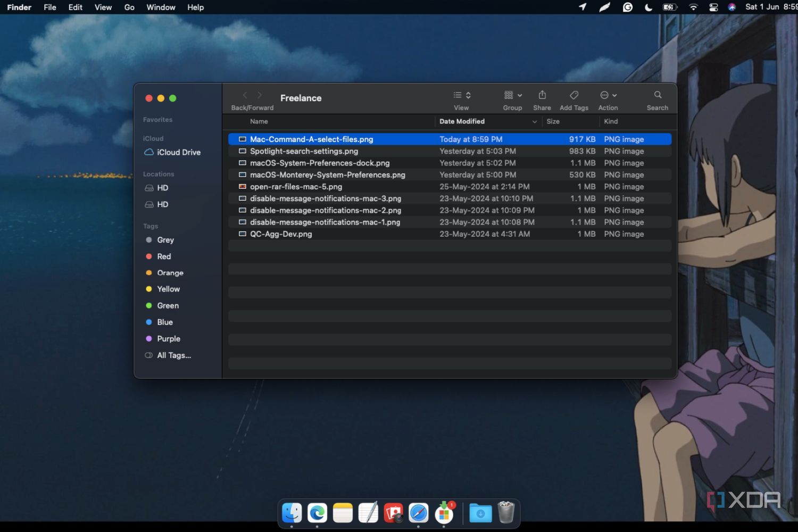798x532 pixels.
Task: Open the View options chevron dropdown
Action: point(468,95)
